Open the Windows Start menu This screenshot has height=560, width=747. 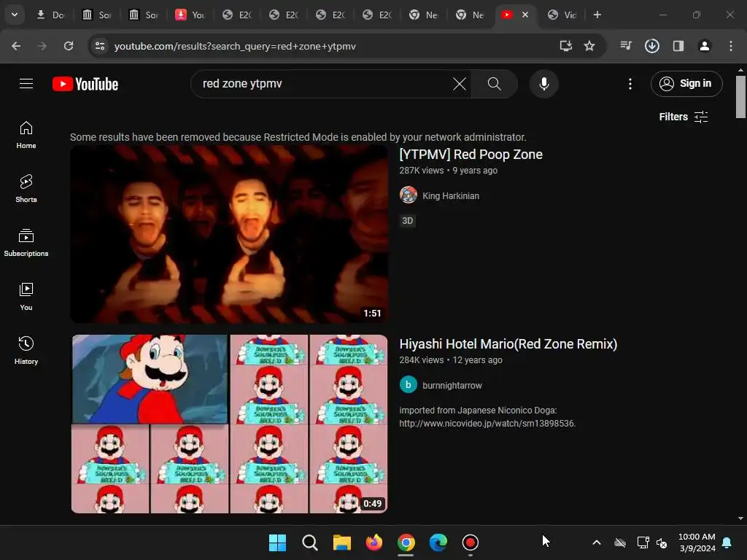(277, 542)
